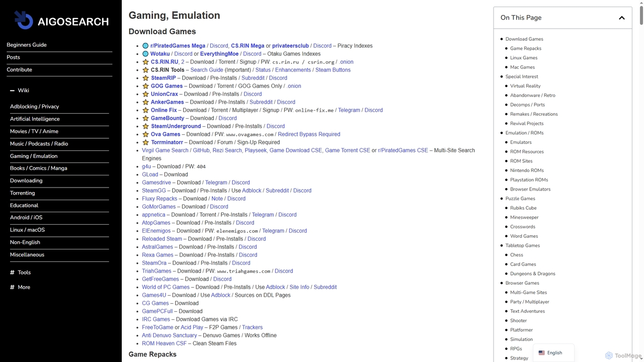644x362 pixels.
Task: Open the Game Torrent CSE link
Action: coord(347,150)
